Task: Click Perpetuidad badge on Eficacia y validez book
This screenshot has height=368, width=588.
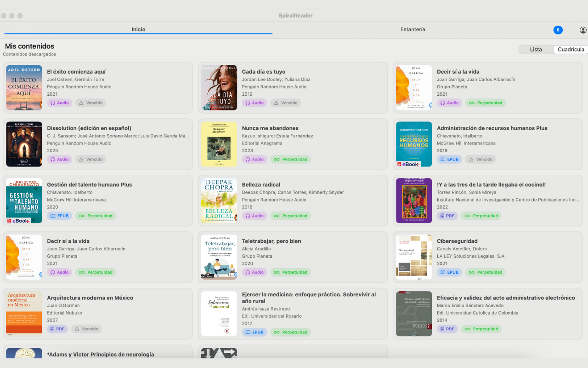Action: click(x=481, y=329)
